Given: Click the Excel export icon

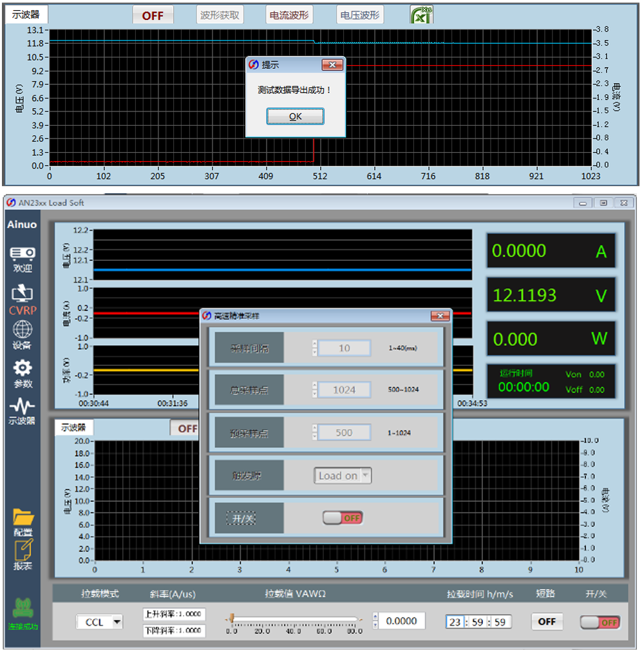Looking at the screenshot, I should click(x=421, y=15).
